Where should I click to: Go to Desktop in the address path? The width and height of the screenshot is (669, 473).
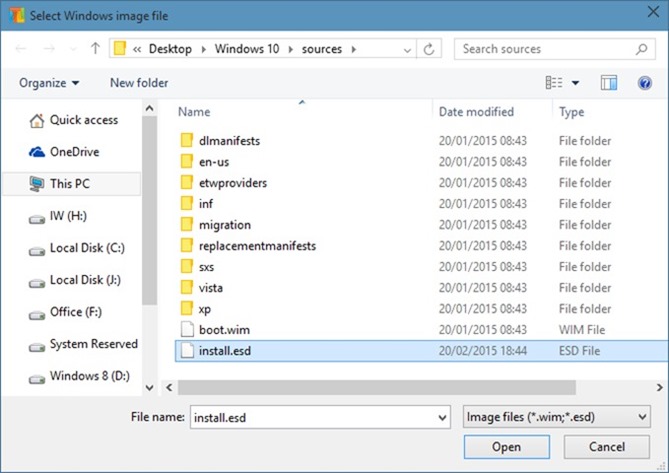tap(170, 49)
